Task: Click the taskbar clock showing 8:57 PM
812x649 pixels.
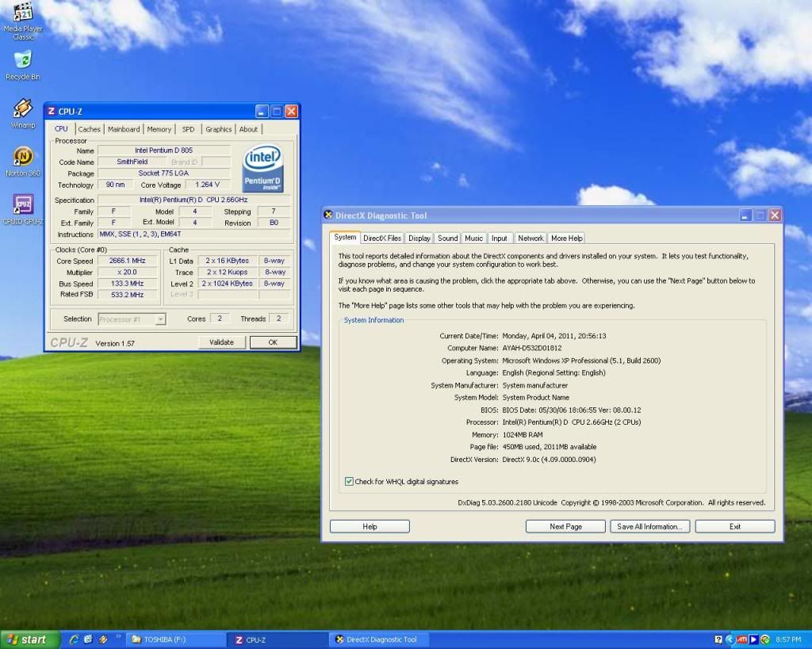Action: pyautogui.click(x=788, y=639)
